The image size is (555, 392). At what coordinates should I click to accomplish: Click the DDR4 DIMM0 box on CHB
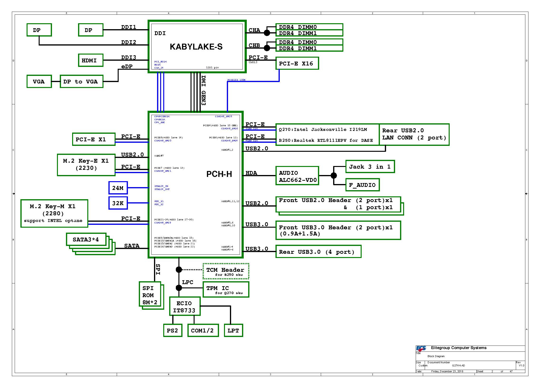pos(309,42)
